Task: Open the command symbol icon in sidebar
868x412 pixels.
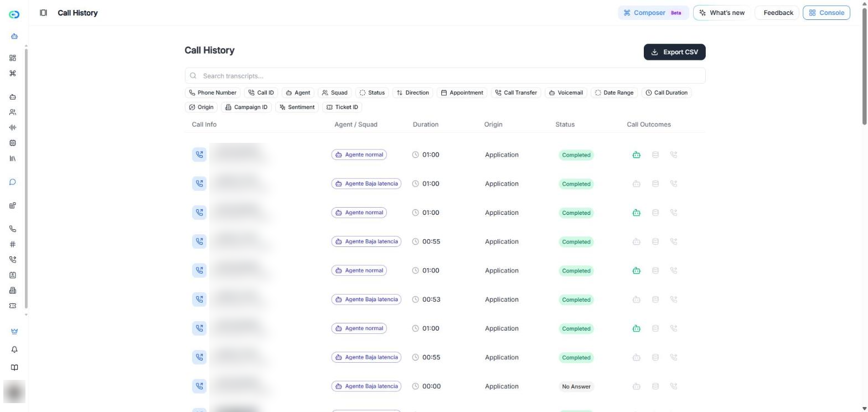Action: click(13, 74)
